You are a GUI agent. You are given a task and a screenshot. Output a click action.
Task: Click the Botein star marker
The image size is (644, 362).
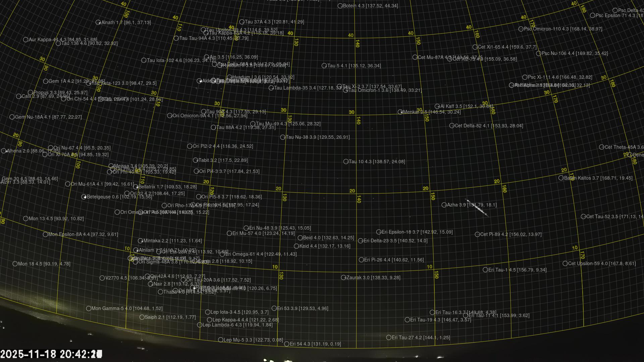(x=340, y=6)
